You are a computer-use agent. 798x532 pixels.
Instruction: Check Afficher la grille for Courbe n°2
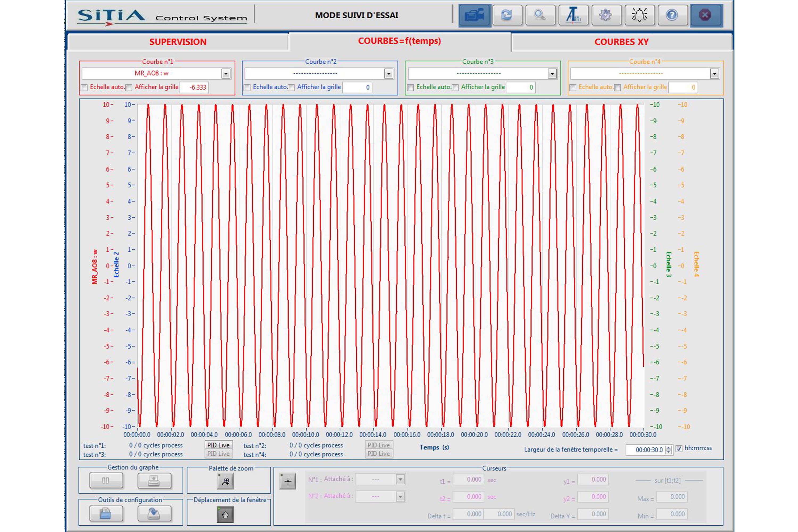click(x=292, y=88)
